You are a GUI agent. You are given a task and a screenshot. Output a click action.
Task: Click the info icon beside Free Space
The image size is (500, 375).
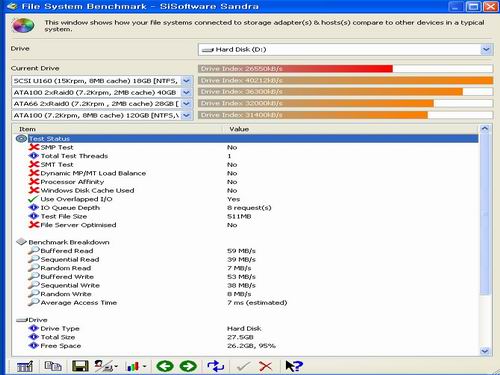tap(34, 346)
